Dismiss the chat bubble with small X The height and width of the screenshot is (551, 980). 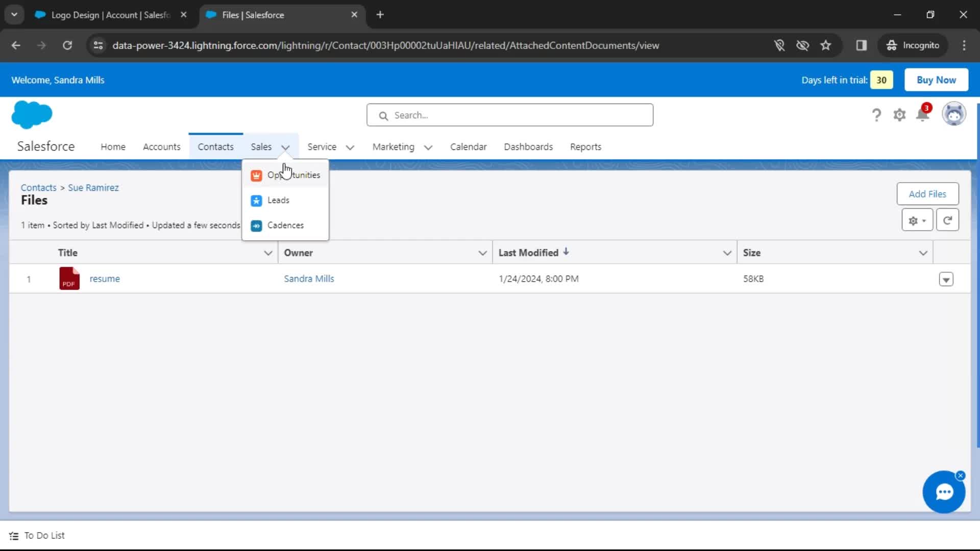pyautogui.click(x=961, y=475)
